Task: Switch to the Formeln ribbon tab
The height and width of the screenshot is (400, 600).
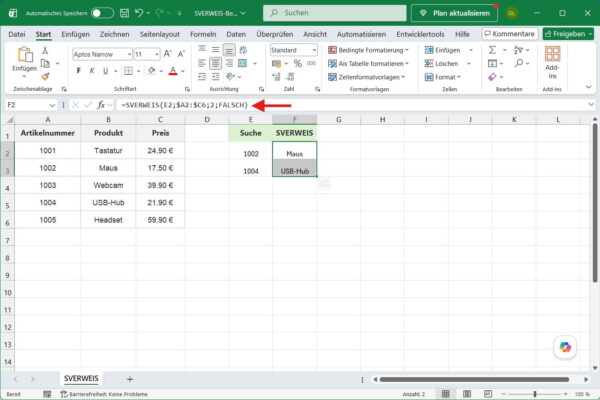Action: 203,34
